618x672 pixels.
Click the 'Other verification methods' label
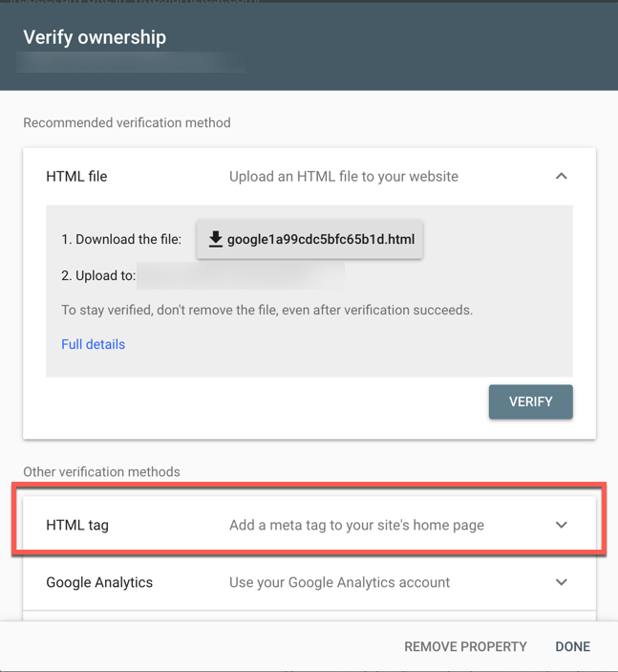click(x=101, y=471)
